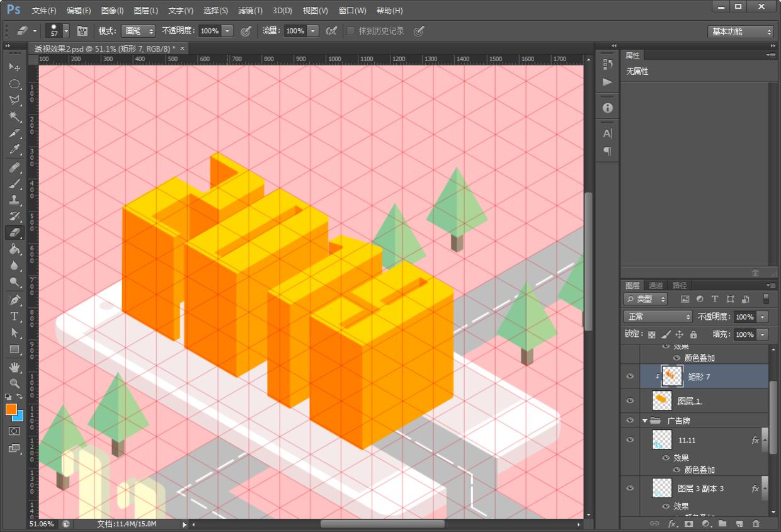Click the orange foreground color swatch
The width and height of the screenshot is (781, 532).
(x=11, y=409)
